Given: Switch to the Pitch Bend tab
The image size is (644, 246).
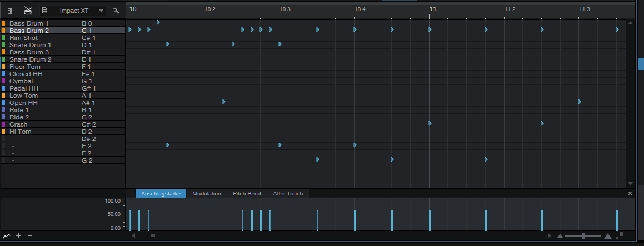Looking at the screenshot, I should point(247,193).
